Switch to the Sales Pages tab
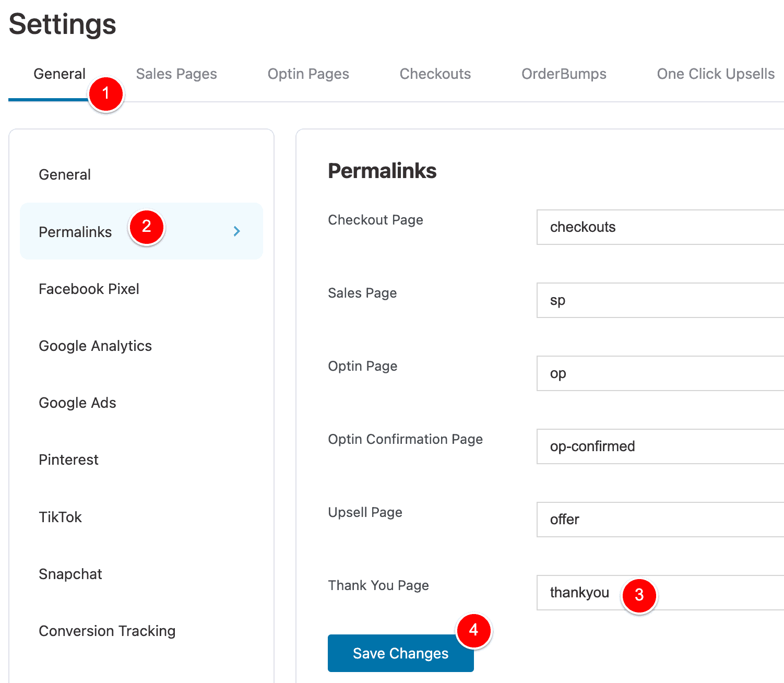 point(176,74)
